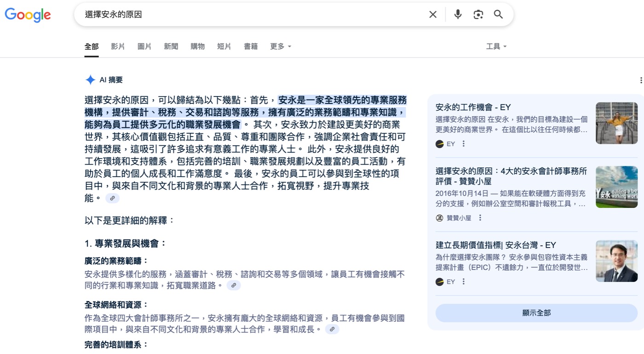Select the 全部 results tab
The width and height of the screenshot is (644, 354).
(x=92, y=46)
